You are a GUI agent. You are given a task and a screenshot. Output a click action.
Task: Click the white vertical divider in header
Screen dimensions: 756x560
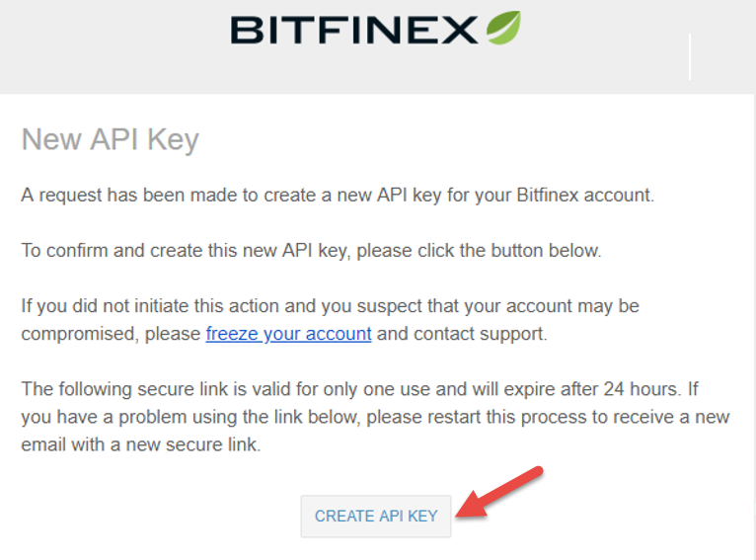[x=690, y=56]
